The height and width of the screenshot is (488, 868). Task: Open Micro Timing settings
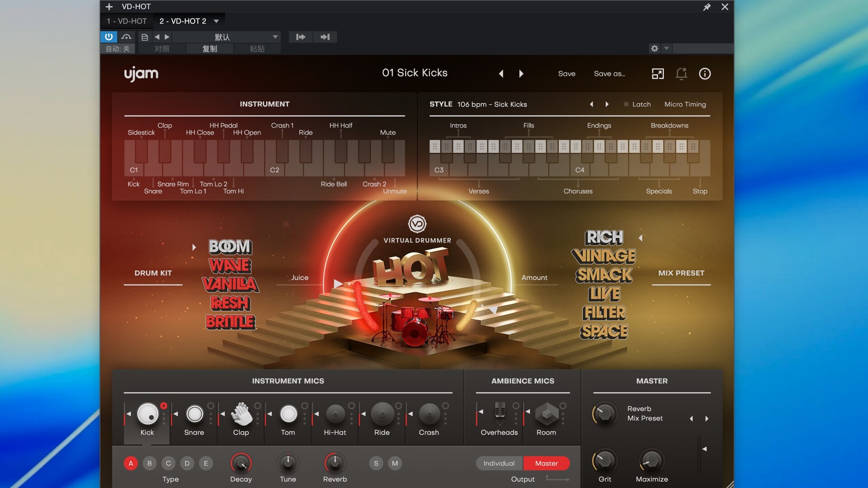[685, 104]
